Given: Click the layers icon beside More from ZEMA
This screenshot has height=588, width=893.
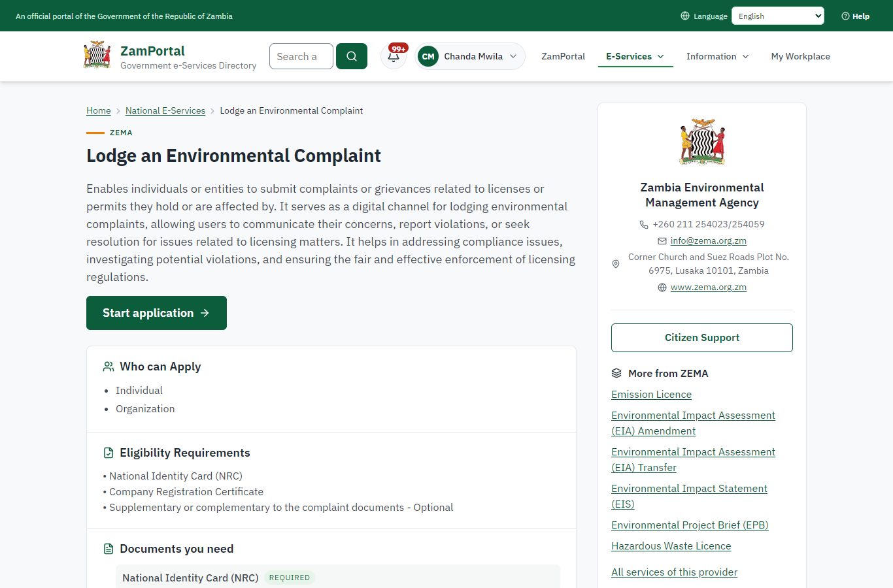Looking at the screenshot, I should [616, 373].
